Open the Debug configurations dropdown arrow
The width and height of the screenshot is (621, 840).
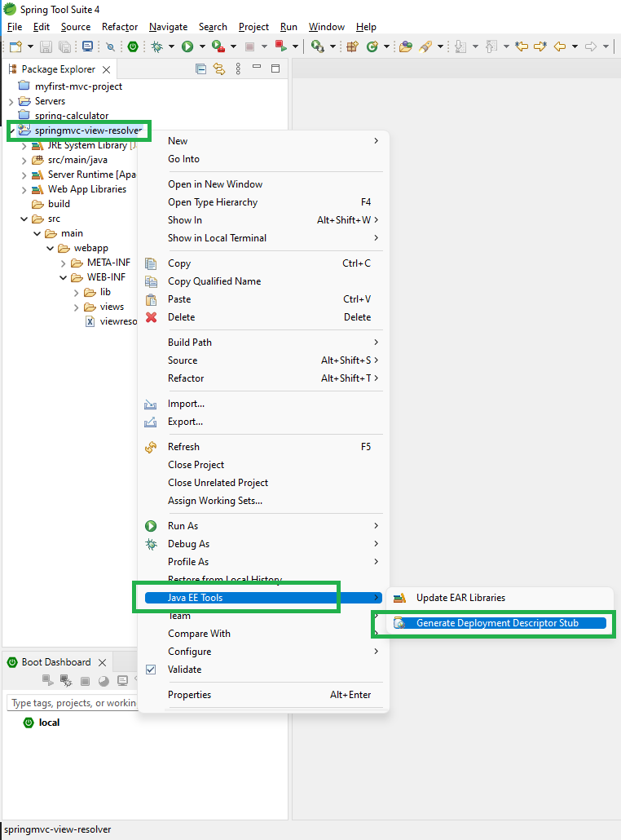tap(171, 46)
